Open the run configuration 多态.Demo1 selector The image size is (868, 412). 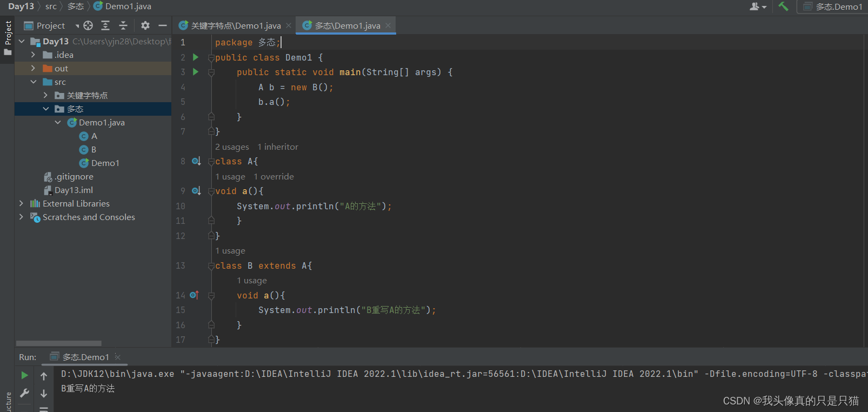pos(832,6)
